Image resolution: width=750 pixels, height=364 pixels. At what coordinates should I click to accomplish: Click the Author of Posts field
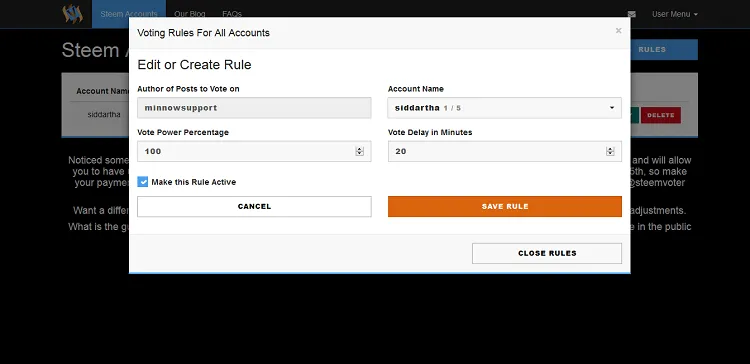click(254, 108)
